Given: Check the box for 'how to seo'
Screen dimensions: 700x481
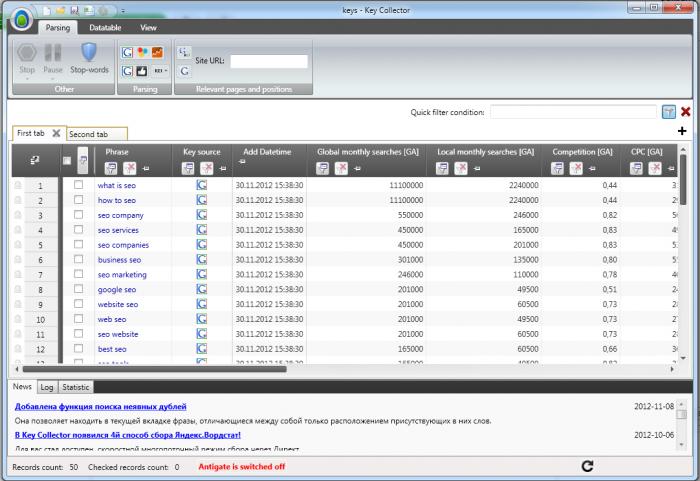Looking at the screenshot, I should coord(79,200).
